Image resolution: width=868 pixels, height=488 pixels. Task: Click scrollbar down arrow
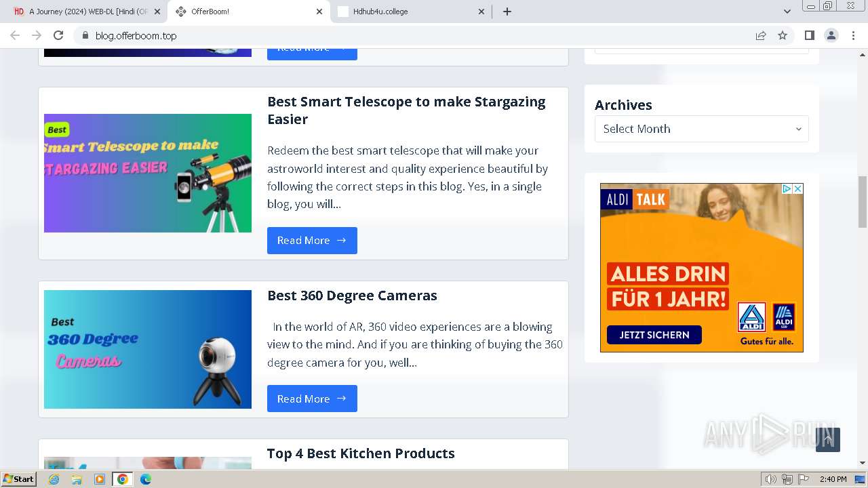click(x=863, y=463)
